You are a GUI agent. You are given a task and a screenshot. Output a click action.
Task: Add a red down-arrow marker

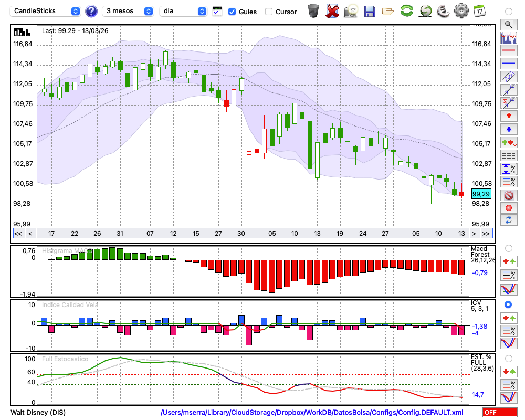[x=509, y=116]
